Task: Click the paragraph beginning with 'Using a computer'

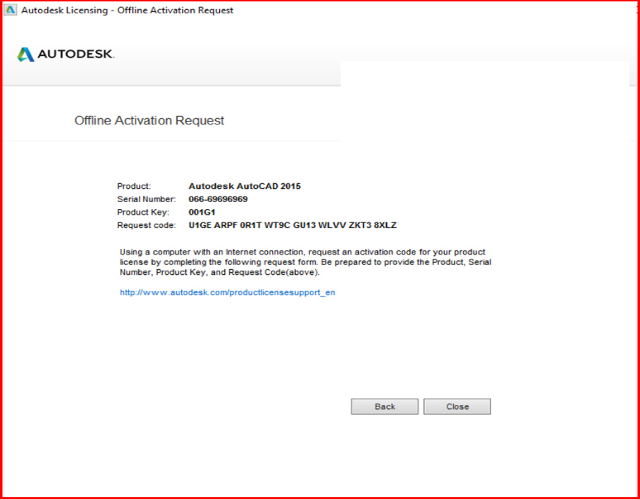Action: coord(305,262)
